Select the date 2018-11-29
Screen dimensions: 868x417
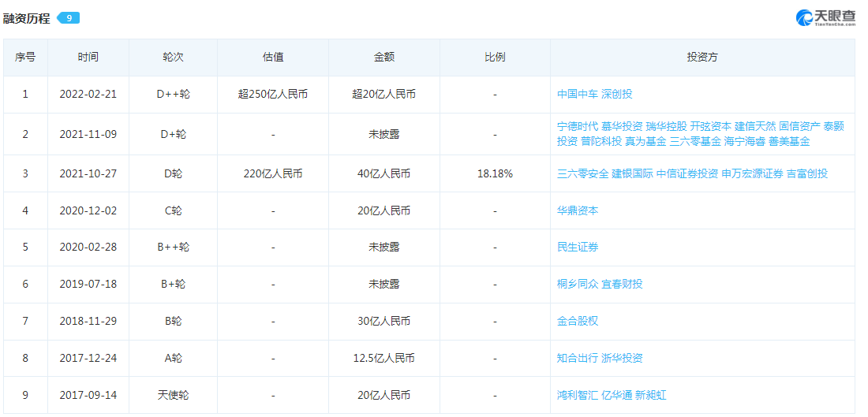click(88, 322)
